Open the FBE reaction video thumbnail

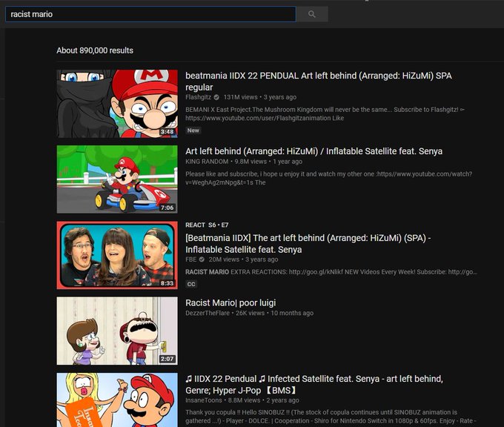[117, 255]
